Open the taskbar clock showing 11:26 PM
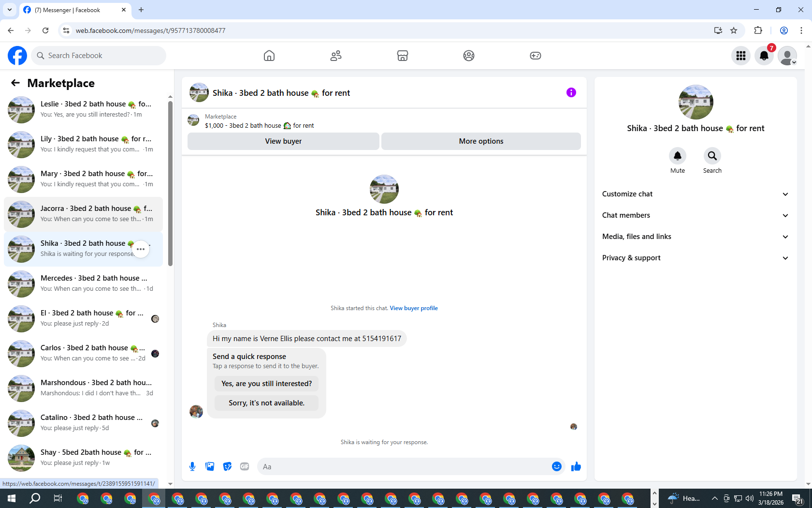 coord(771,498)
